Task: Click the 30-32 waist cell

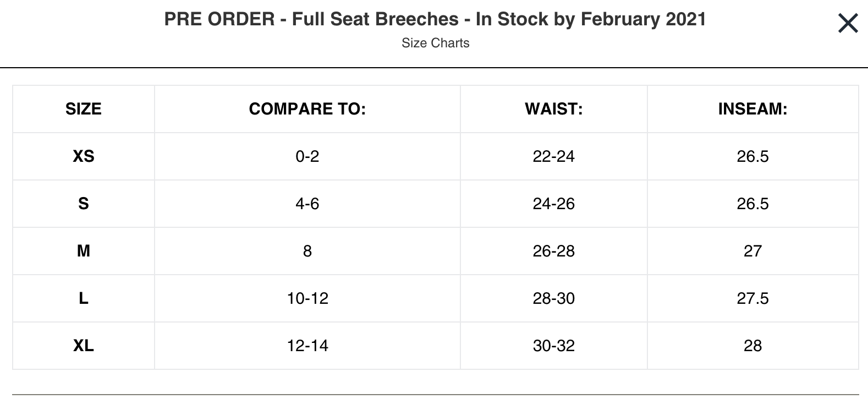Action: (x=553, y=346)
